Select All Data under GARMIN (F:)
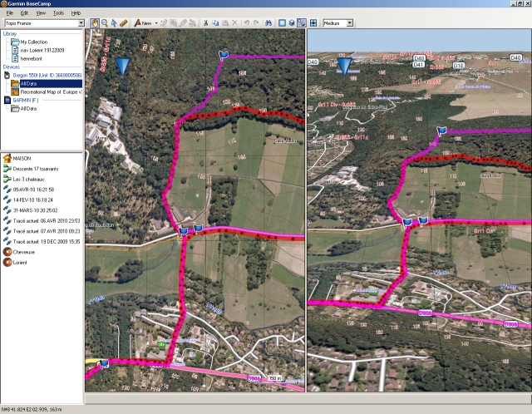The height and width of the screenshot is (414, 532). pyautogui.click(x=28, y=109)
